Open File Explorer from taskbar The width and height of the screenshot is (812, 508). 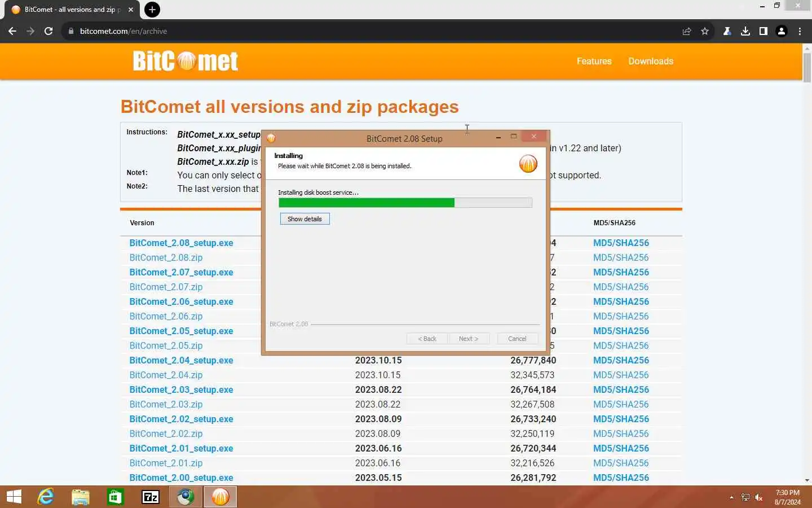(81, 497)
